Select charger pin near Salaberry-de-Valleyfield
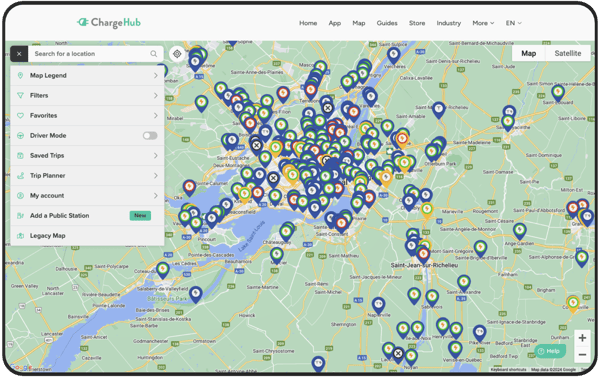 click(196, 295)
